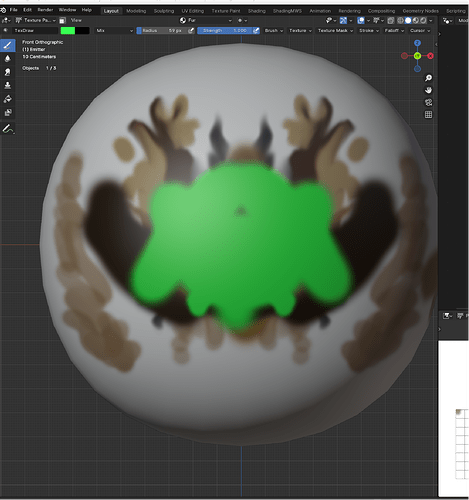Click the zoom view magnifier icon

428,78
